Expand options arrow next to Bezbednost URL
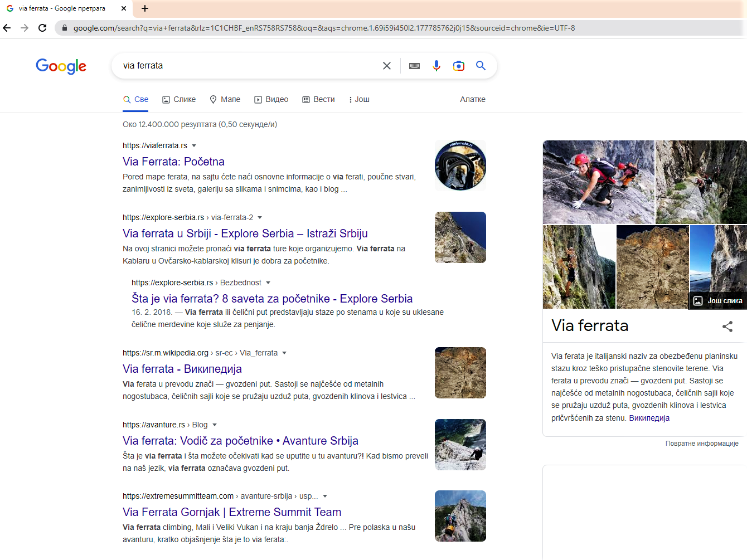The height and width of the screenshot is (560, 747). pyautogui.click(x=268, y=283)
